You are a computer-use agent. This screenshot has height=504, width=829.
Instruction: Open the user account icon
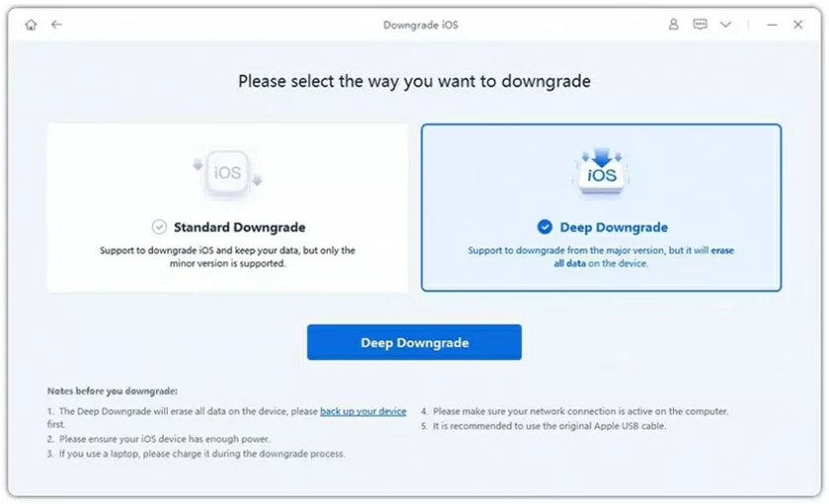click(673, 25)
